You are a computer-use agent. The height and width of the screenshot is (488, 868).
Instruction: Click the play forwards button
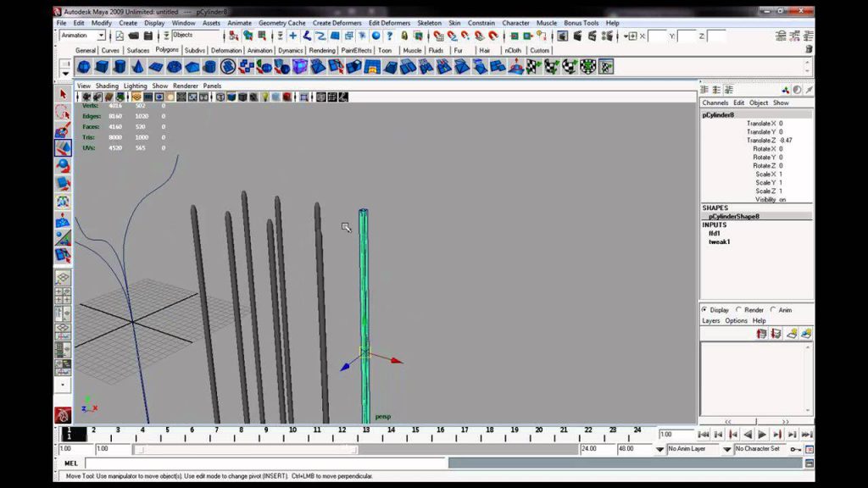(x=762, y=435)
